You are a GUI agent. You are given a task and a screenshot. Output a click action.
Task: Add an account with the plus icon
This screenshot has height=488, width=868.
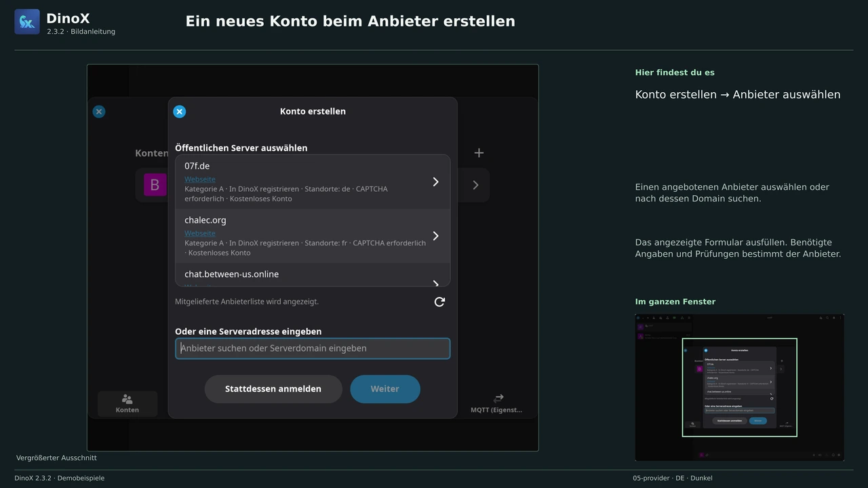(479, 153)
